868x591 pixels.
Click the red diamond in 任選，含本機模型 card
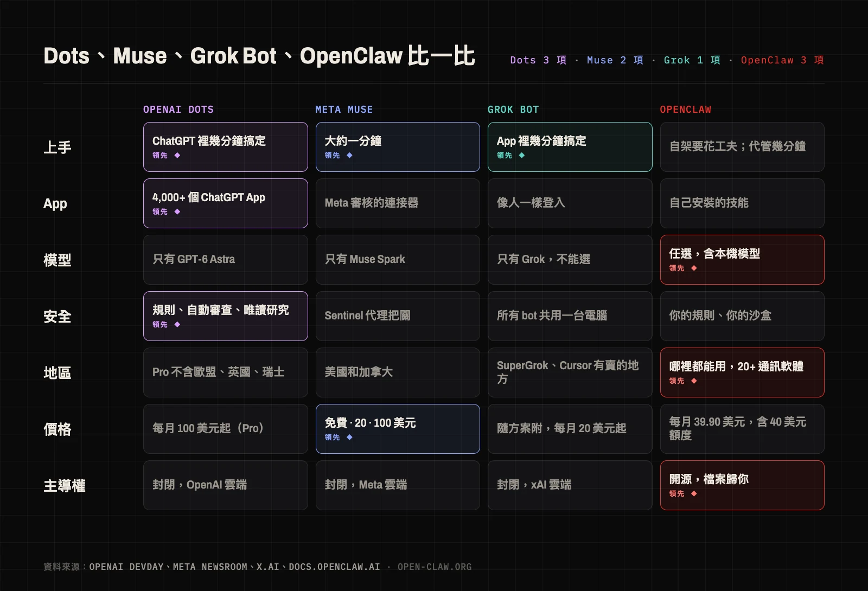(x=694, y=268)
